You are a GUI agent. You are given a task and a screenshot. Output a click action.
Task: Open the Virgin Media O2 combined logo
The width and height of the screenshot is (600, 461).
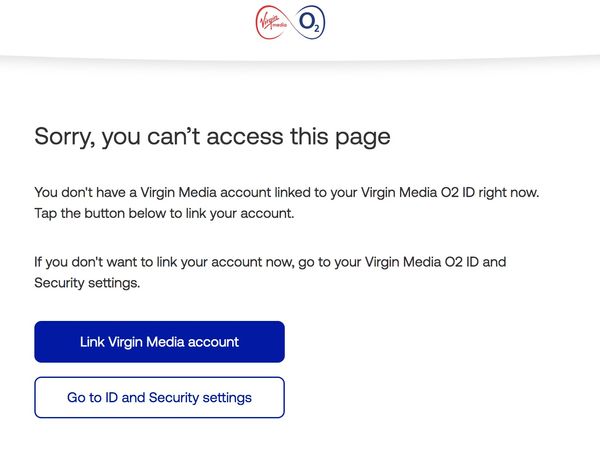pyautogui.click(x=290, y=22)
